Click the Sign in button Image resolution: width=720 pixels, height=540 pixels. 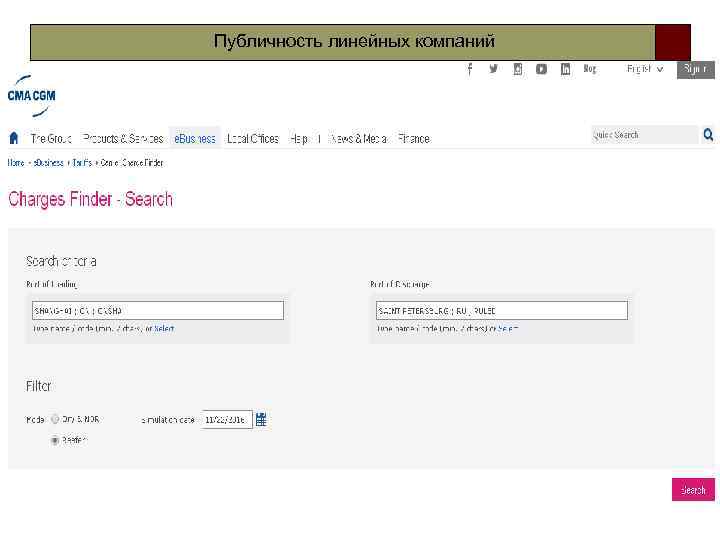pyautogui.click(x=695, y=69)
